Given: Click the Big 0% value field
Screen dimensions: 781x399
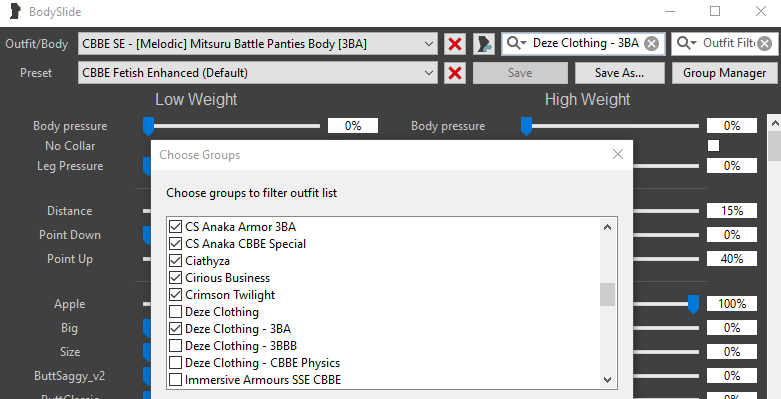Looking at the screenshot, I should [732, 327].
